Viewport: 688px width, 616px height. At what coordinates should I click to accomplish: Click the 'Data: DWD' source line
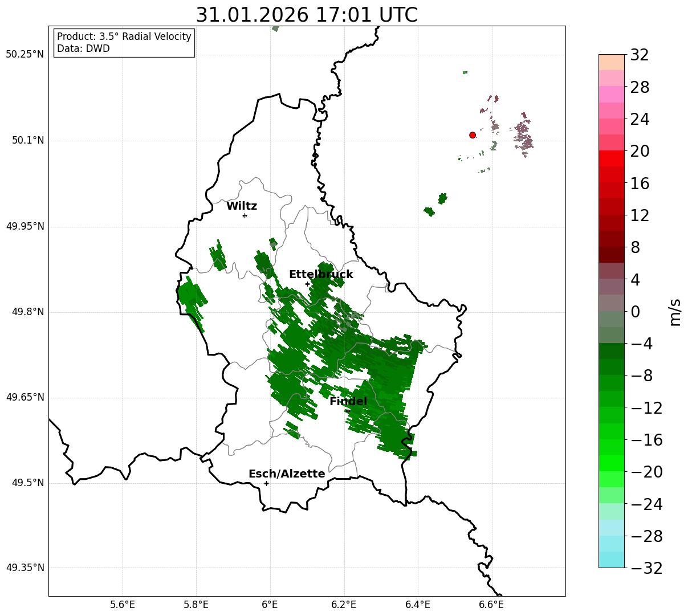pos(83,48)
